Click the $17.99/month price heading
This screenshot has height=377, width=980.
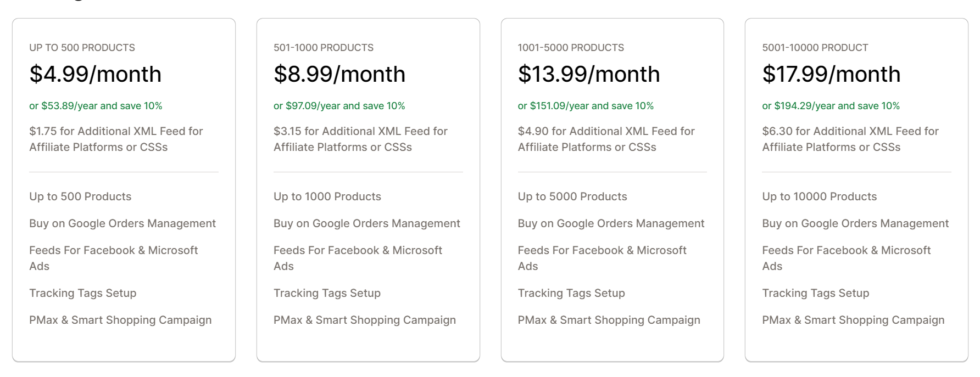(831, 74)
